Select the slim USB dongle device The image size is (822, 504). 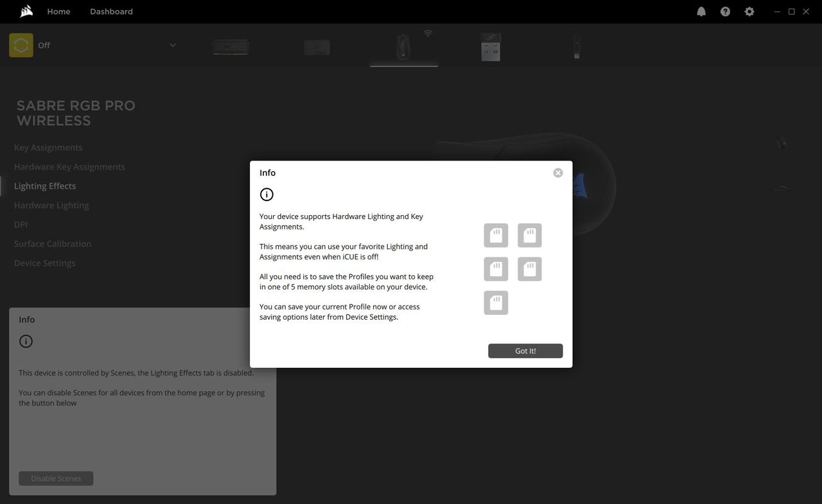[577, 47]
